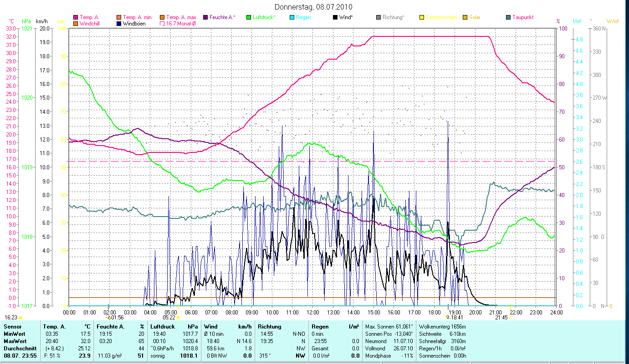Click the sonnig weather status
Viewport: 629px width, 364px height.
coord(158,355)
